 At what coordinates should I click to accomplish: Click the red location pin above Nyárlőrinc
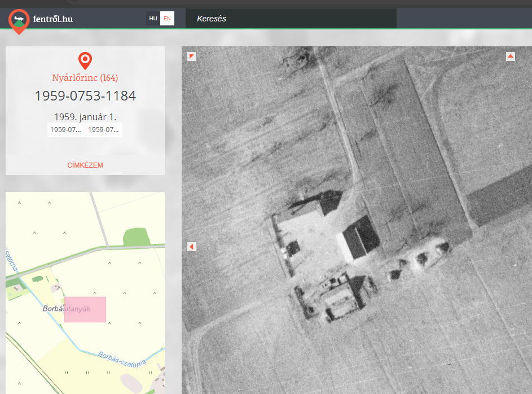coord(85,60)
